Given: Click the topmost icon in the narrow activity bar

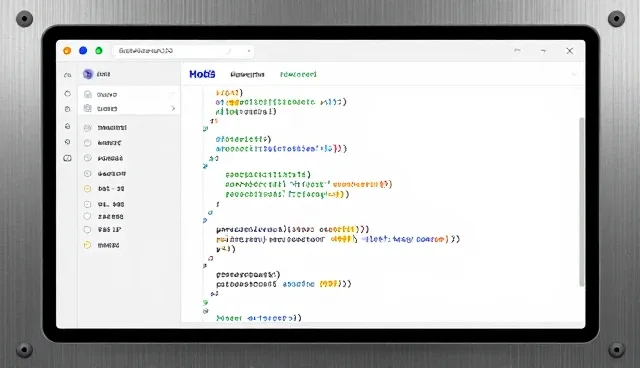Looking at the screenshot, I should click(x=67, y=75).
